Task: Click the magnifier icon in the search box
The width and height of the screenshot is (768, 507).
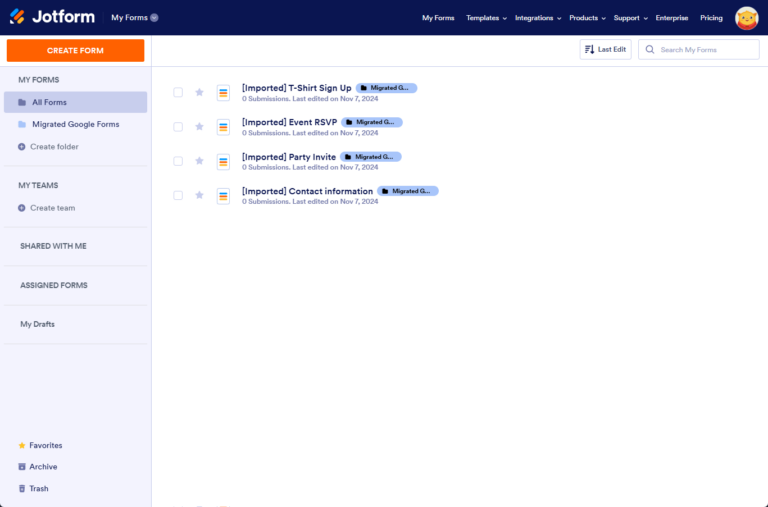Action: [650, 49]
